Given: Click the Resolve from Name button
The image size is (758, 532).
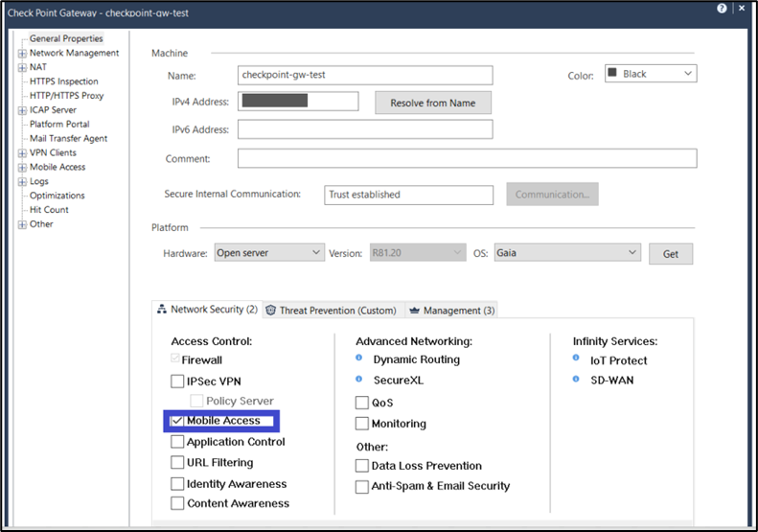Looking at the screenshot, I should pyautogui.click(x=432, y=103).
